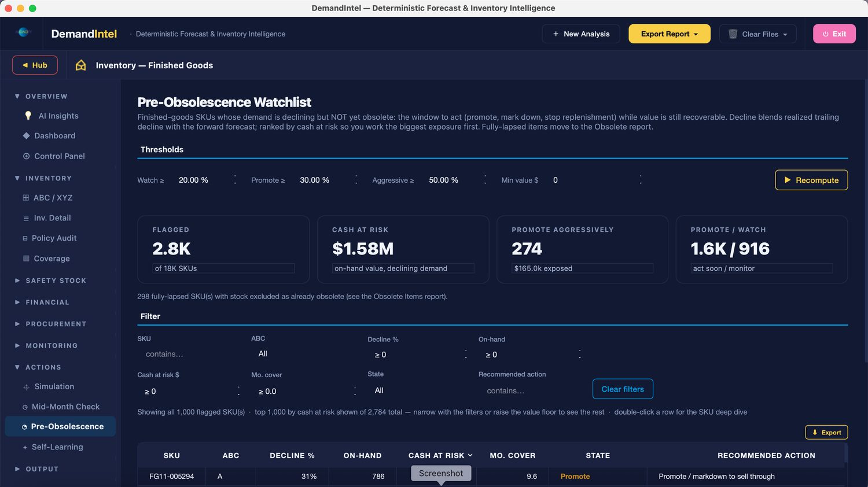Click the trash icon in Clear Files
Screen dimensions: 868x487
pyautogui.click(x=733, y=34)
